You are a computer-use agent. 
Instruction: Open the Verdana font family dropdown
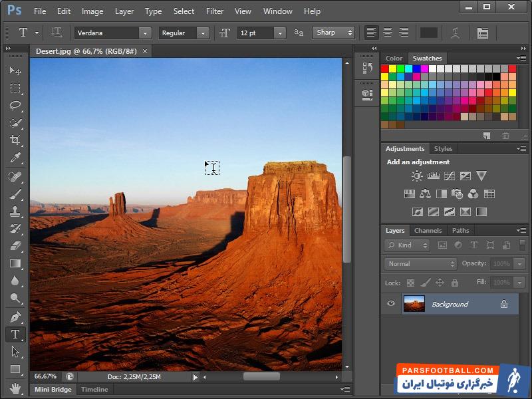(145, 33)
